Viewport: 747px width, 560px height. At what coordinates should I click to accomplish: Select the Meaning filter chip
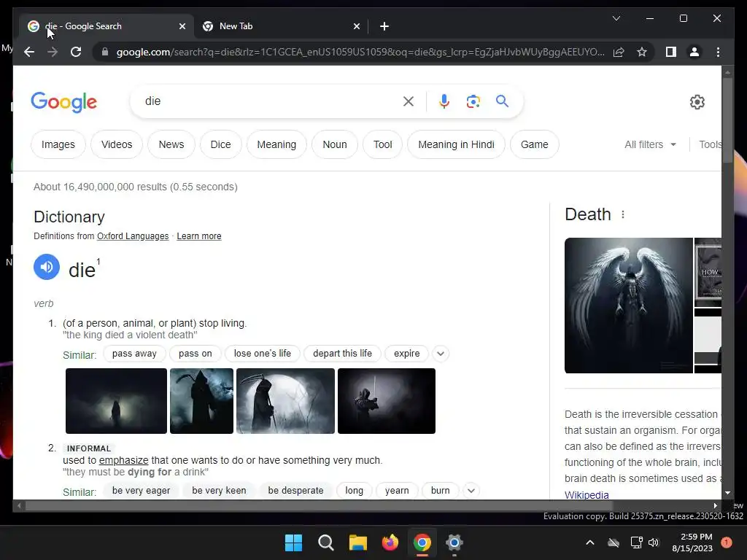click(276, 144)
